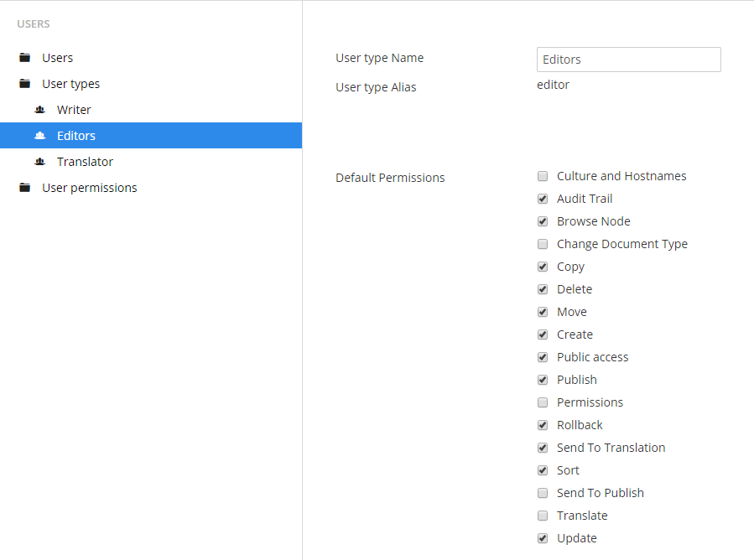Disable the Delete permission checkbox

click(543, 289)
